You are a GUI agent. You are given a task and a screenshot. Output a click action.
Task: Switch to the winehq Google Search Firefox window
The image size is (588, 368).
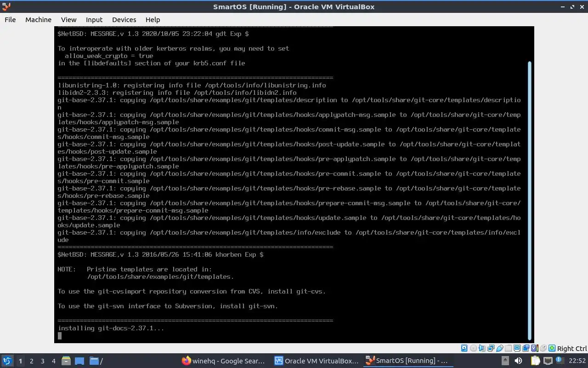[224, 361]
